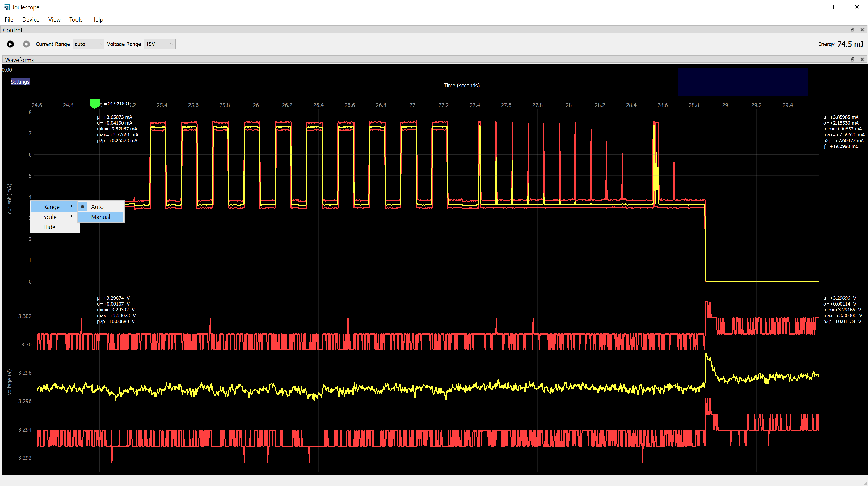This screenshot has height=486, width=868.
Task: Open the Tools menu
Action: click(76, 20)
